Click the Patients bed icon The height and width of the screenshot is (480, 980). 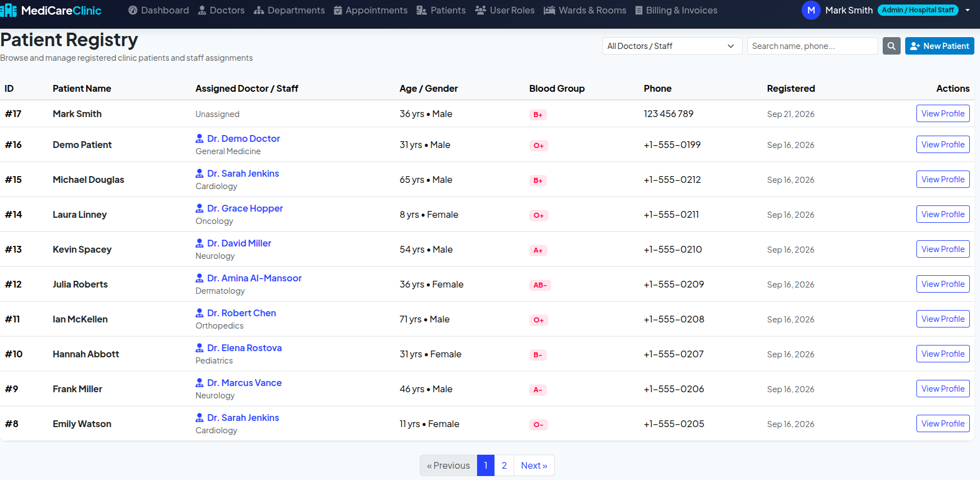[x=421, y=10]
